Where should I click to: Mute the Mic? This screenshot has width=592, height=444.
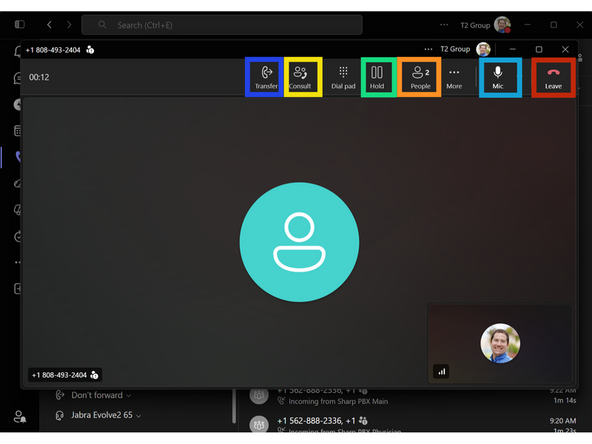(498, 77)
